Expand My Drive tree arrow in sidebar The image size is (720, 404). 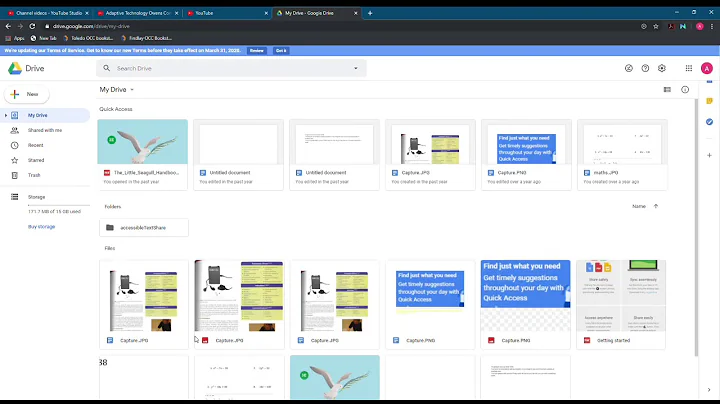[6, 115]
